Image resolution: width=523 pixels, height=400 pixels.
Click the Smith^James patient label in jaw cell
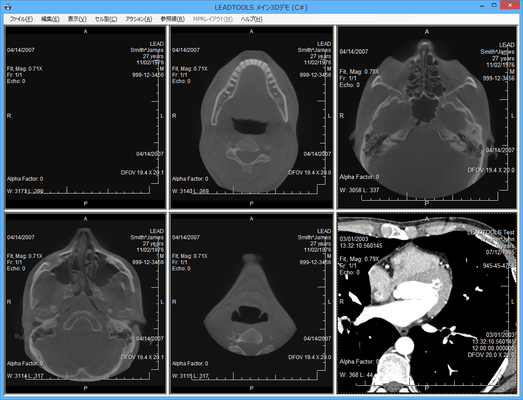click(x=314, y=50)
